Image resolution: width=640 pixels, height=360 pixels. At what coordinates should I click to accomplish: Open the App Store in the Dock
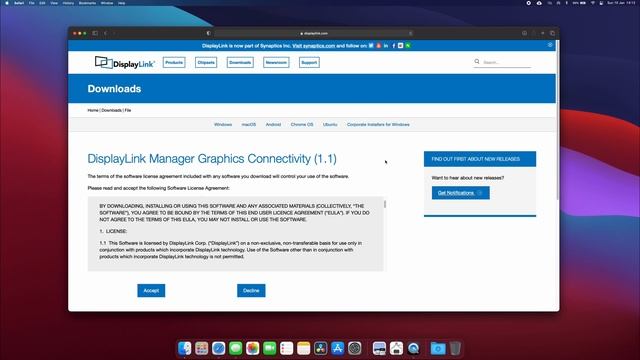pyautogui.click(x=338, y=348)
